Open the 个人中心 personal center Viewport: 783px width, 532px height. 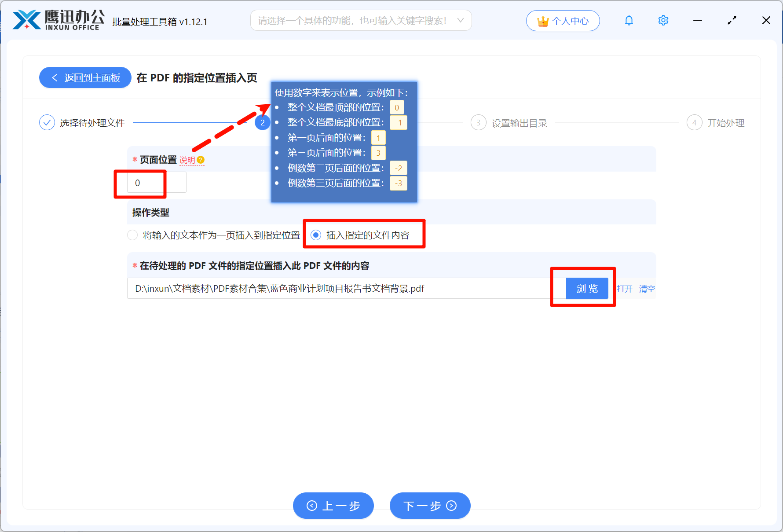point(563,21)
